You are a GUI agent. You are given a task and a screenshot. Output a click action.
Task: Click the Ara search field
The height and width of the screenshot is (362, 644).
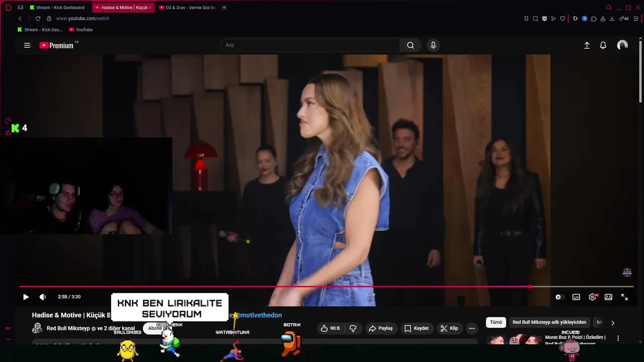310,45
